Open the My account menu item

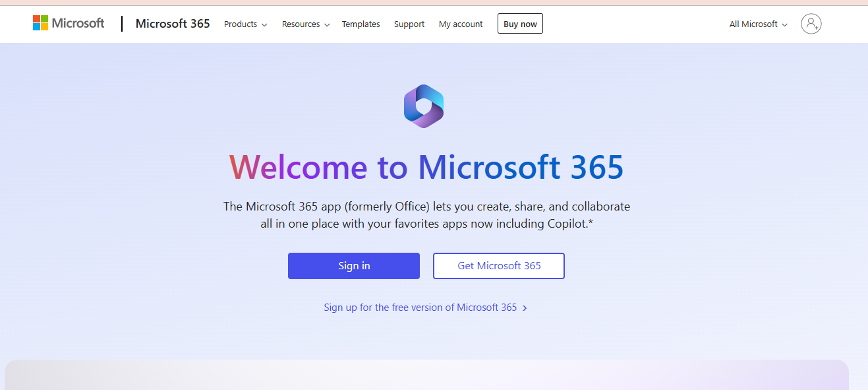(461, 24)
